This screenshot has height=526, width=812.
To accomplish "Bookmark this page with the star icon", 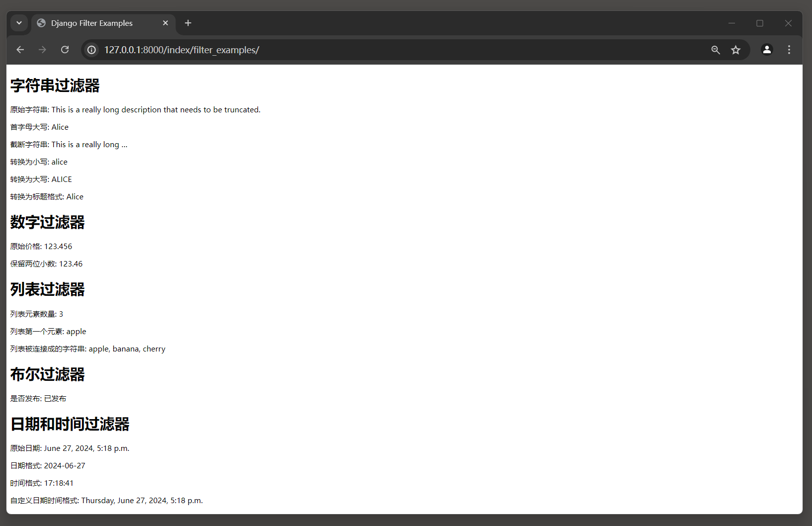I will 736,50.
